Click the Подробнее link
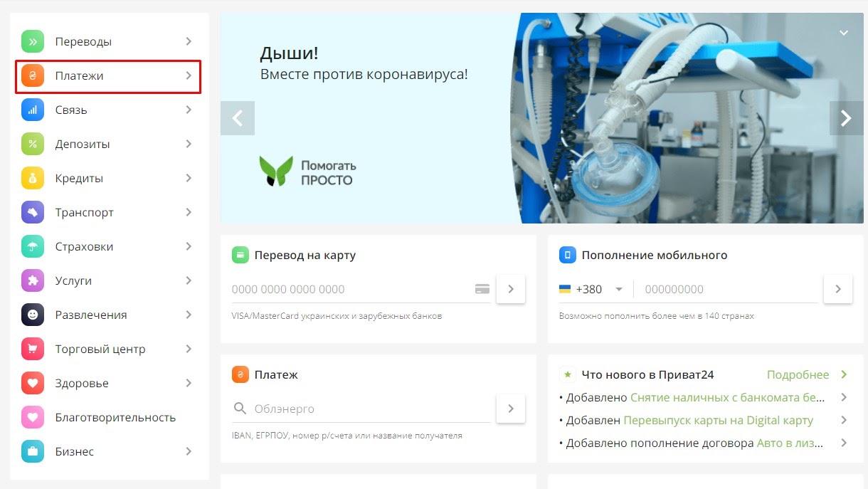868x489 pixels. coord(798,374)
